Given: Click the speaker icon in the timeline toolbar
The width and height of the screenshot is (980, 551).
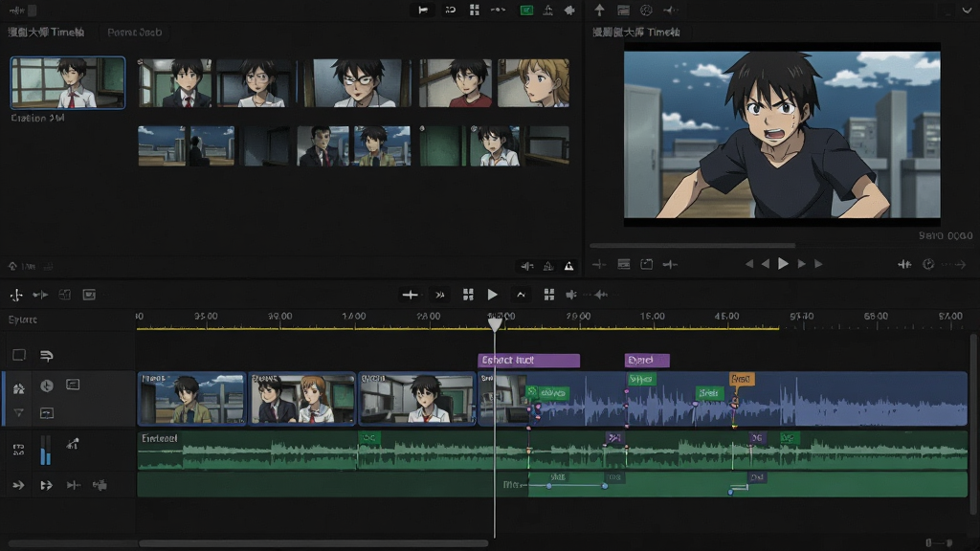Looking at the screenshot, I should (571, 295).
